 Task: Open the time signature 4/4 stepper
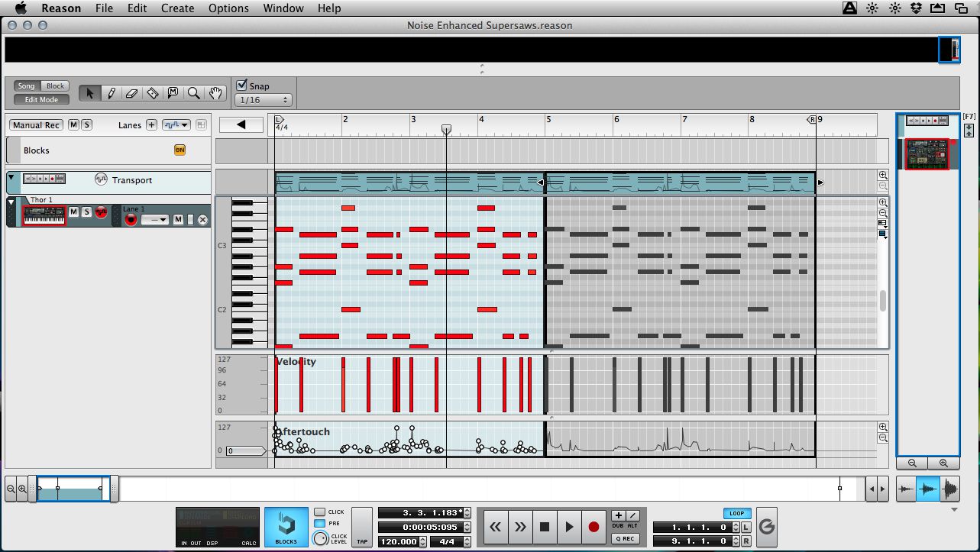pos(465,541)
